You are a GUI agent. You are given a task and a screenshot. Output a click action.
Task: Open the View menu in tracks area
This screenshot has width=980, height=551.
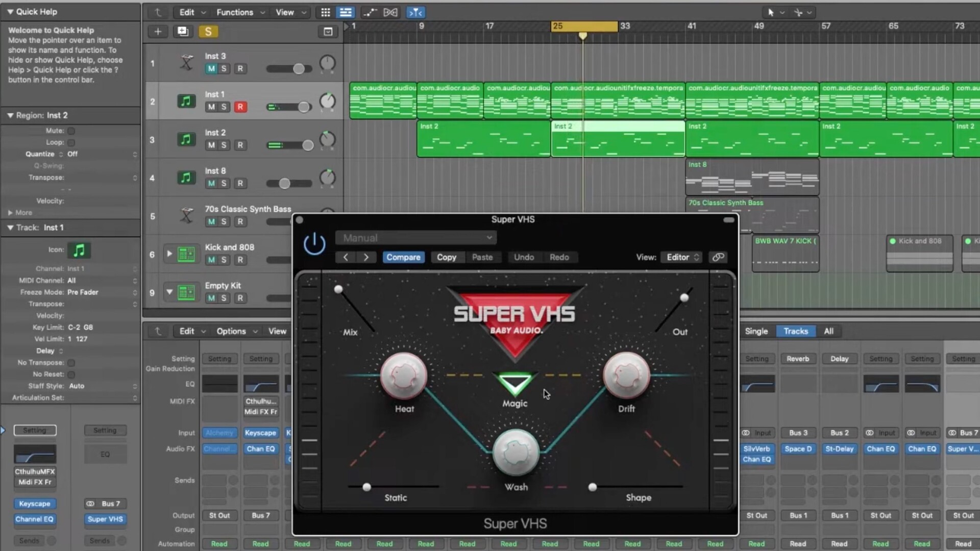[x=290, y=12]
